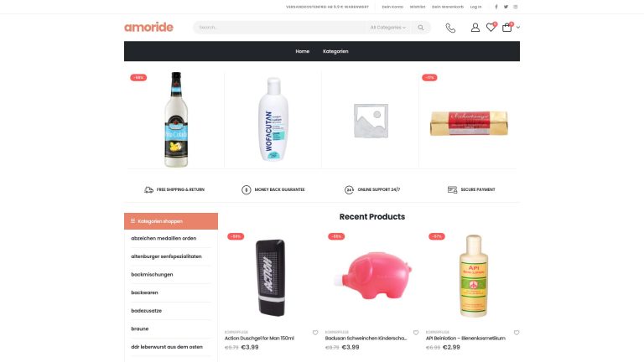Toggle wishlist heart for API Beinlotion
The width and height of the screenshot is (644, 362).
pyautogui.click(x=517, y=333)
